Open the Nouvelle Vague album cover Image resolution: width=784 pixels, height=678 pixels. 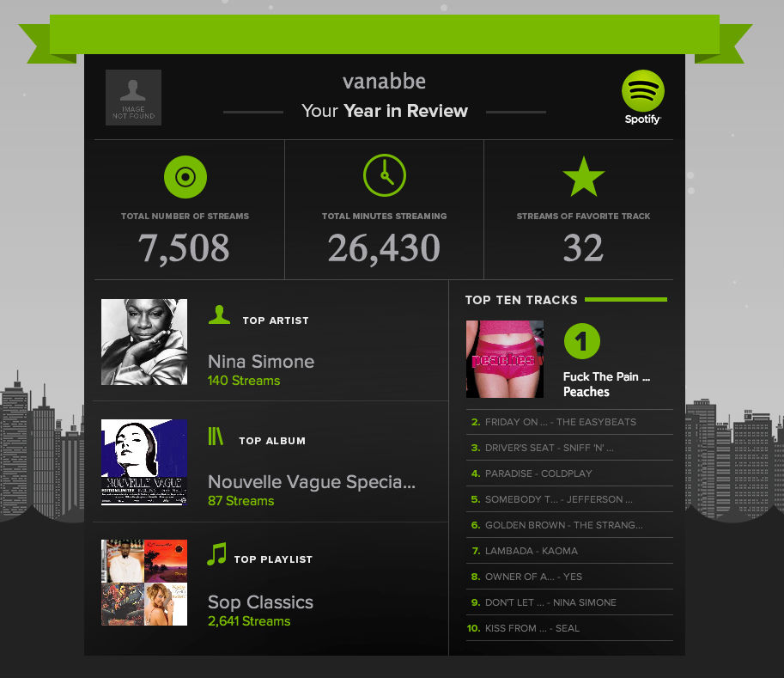click(144, 462)
